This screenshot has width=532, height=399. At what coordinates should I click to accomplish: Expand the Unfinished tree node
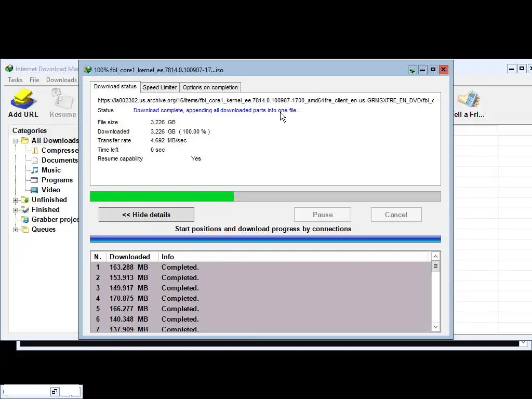point(15,200)
